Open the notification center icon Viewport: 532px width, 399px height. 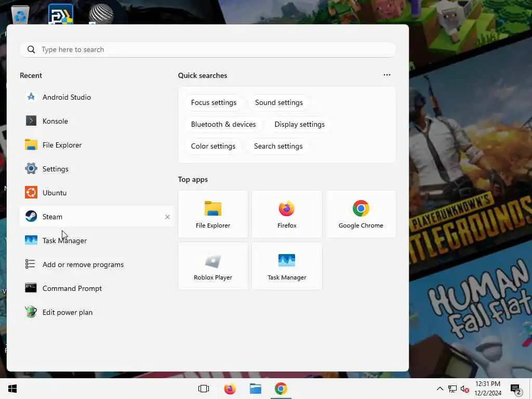point(516,389)
